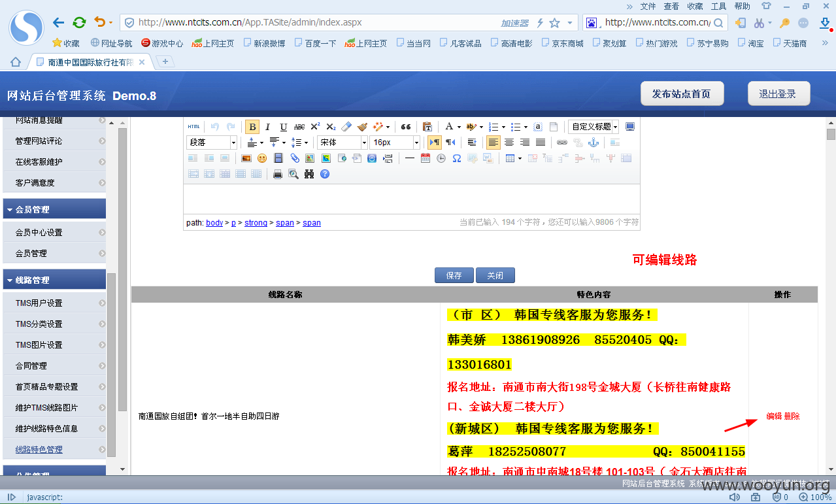The height and width of the screenshot is (504, 836).
Task: Toggle bold formatting
Action: coord(252,127)
